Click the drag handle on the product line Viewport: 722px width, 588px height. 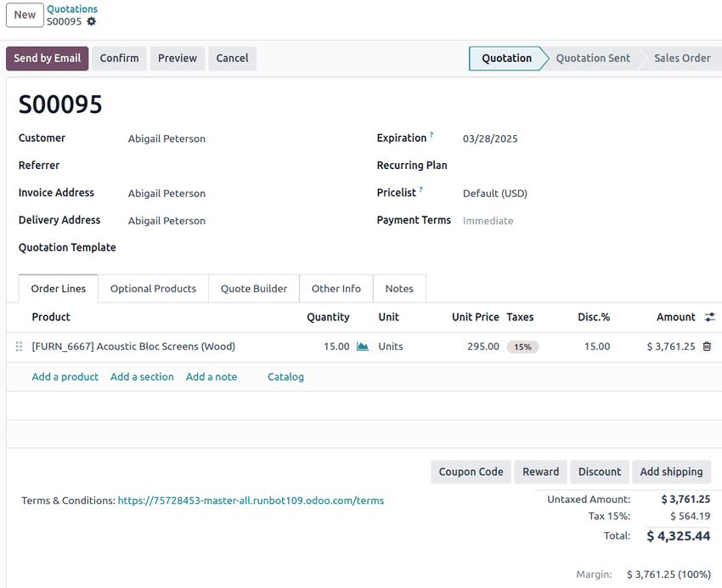(x=17, y=346)
